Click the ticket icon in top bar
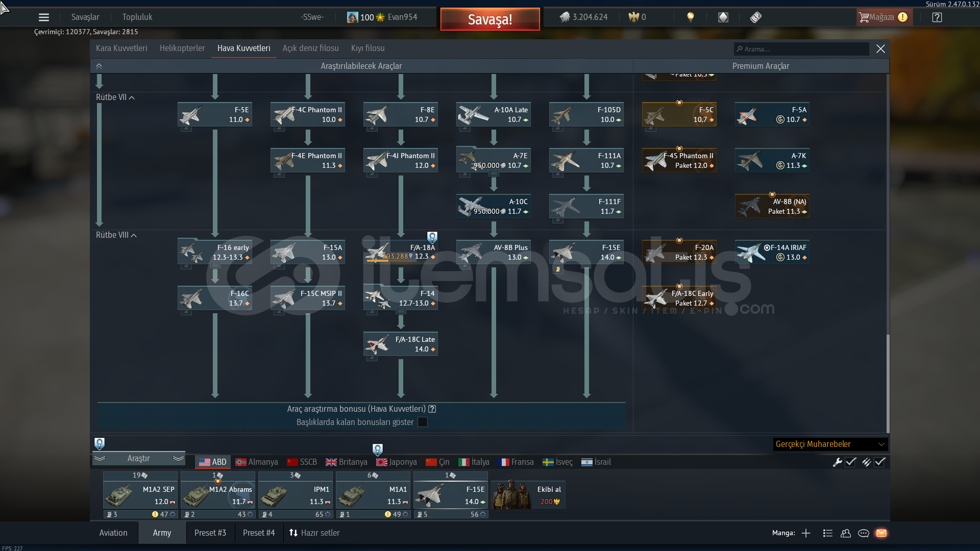This screenshot has height=551, width=980. pos(756,17)
